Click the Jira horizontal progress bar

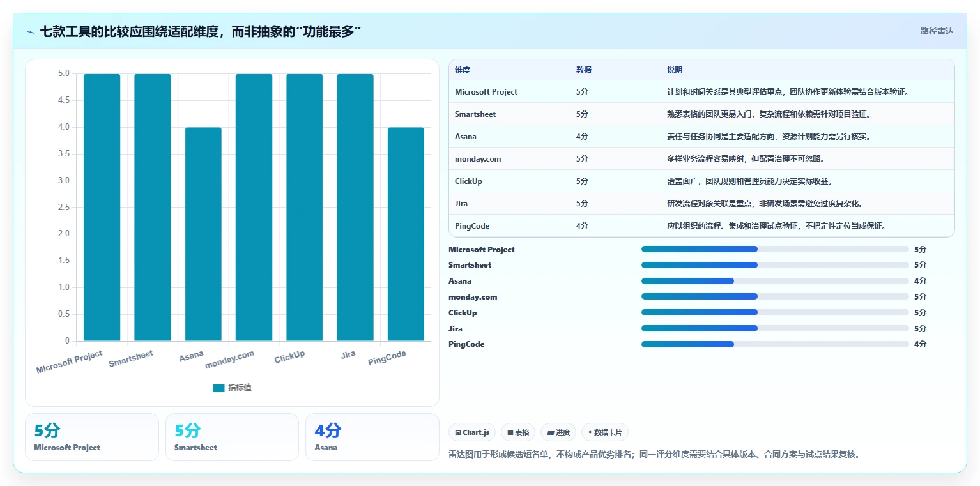pos(775,328)
